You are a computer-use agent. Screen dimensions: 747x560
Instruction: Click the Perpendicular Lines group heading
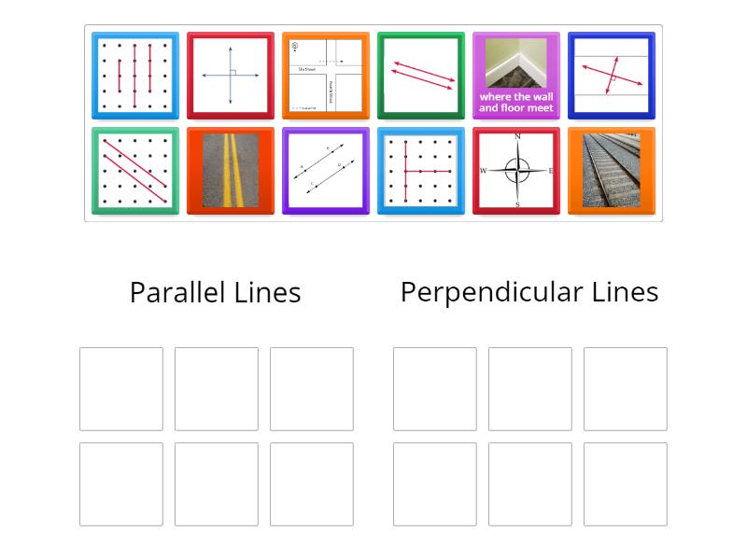(x=529, y=292)
